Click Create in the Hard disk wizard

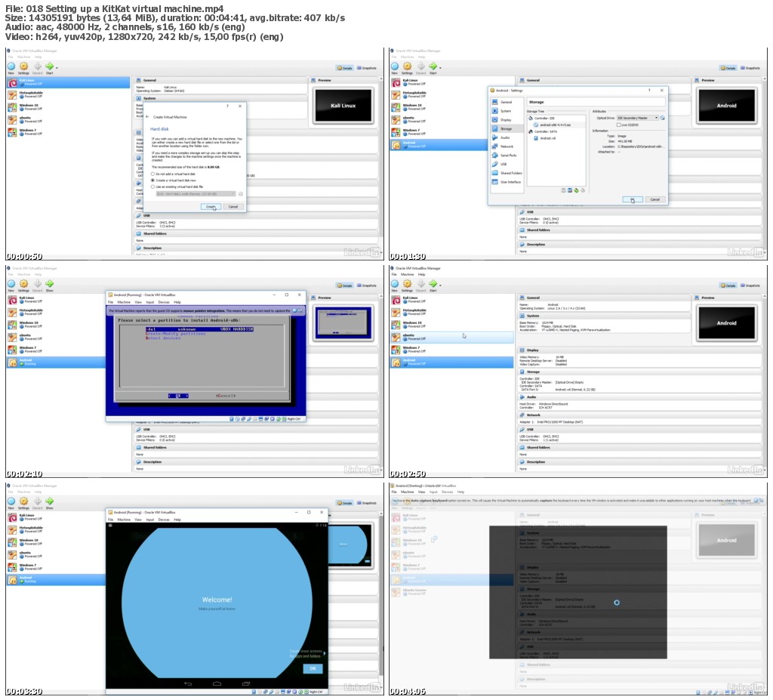pyautogui.click(x=211, y=207)
